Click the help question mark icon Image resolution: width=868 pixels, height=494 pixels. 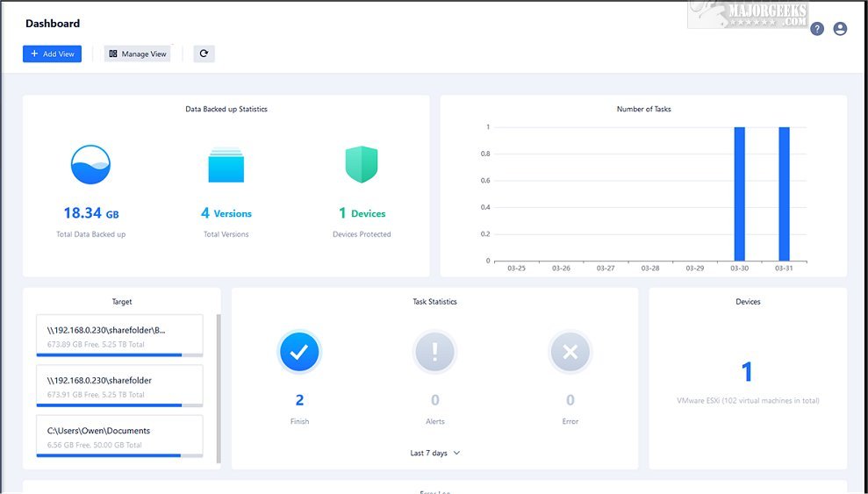pyautogui.click(x=817, y=29)
